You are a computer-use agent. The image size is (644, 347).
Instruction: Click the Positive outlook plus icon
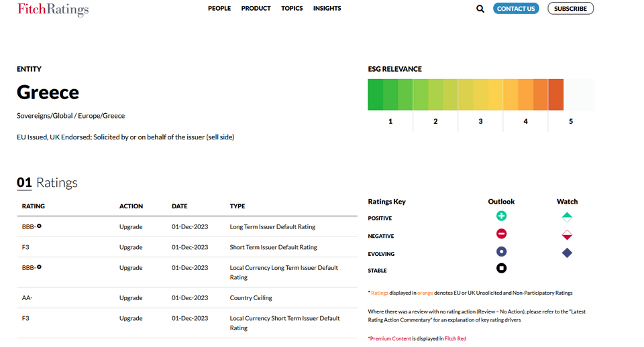pos(501,216)
